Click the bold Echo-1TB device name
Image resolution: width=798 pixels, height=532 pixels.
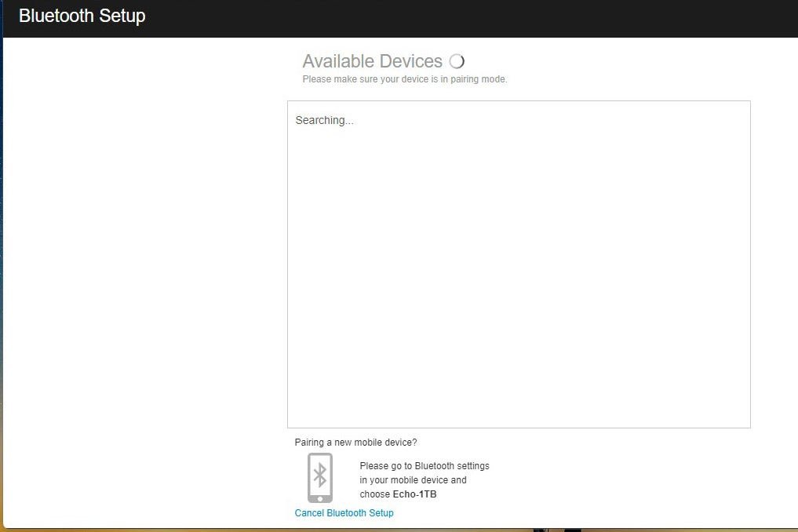coord(415,494)
